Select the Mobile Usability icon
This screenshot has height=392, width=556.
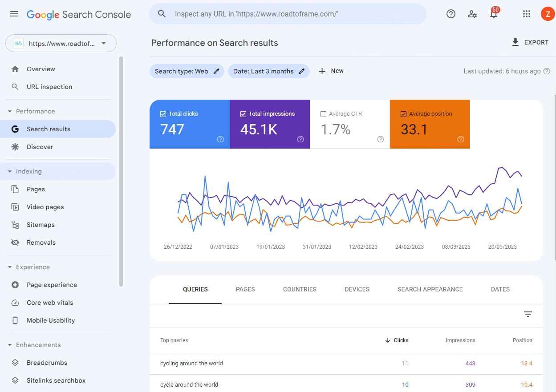15,320
